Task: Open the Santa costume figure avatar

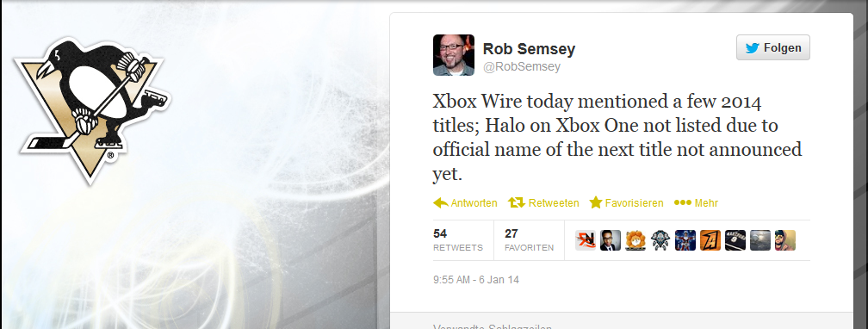Action: tap(685, 240)
